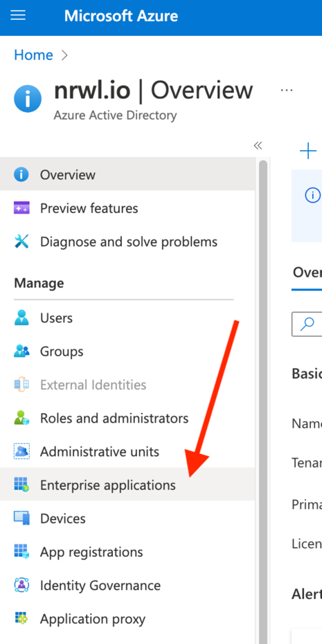This screenshot has height=644, width=322.
Task: Open Preview features menu item
Action: [x=127, y=208]
